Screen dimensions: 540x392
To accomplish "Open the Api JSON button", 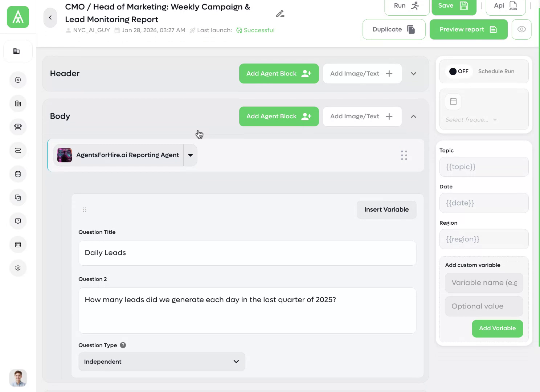I will click(x=506, y=6).
